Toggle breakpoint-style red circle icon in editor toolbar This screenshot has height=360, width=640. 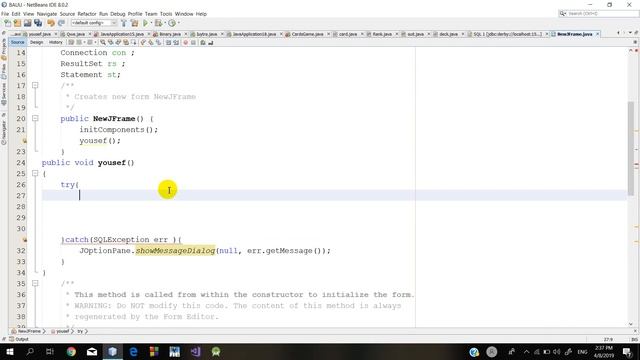pos(186,42)
